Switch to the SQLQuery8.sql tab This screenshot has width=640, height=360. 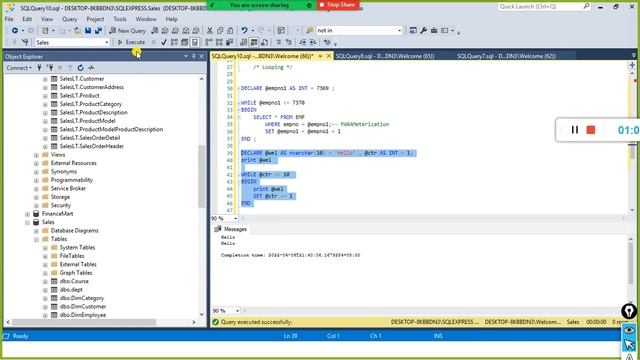(384, 56)
